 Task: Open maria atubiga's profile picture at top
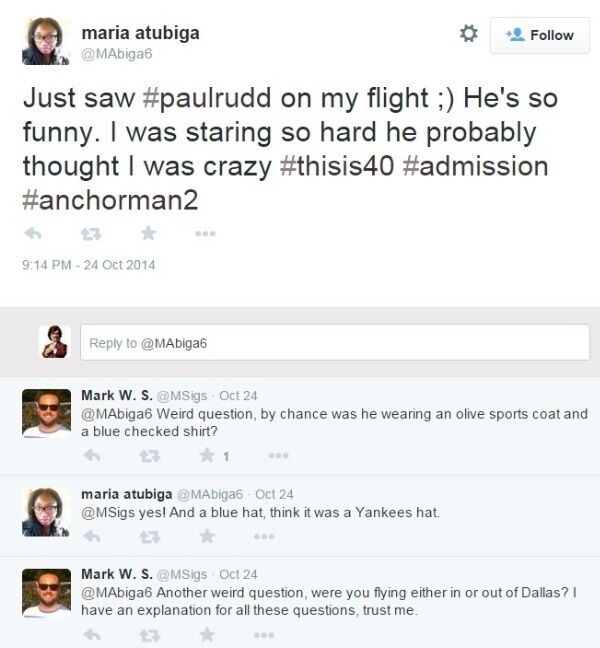46,42
